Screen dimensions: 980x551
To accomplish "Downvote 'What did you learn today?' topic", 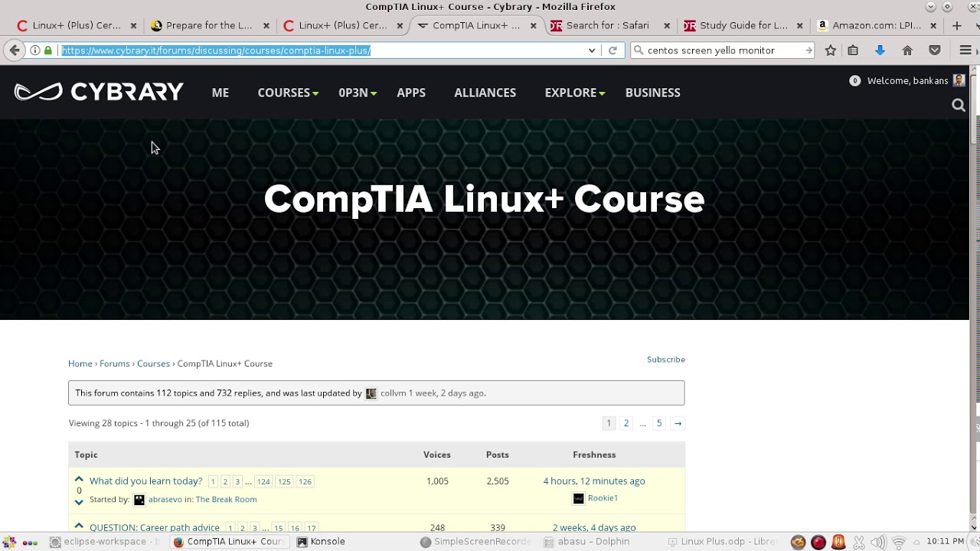I will [x=79, y=502].
